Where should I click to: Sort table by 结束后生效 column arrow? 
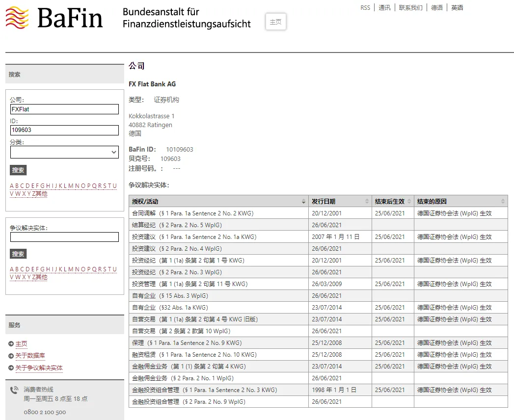[x=409, y=202]
